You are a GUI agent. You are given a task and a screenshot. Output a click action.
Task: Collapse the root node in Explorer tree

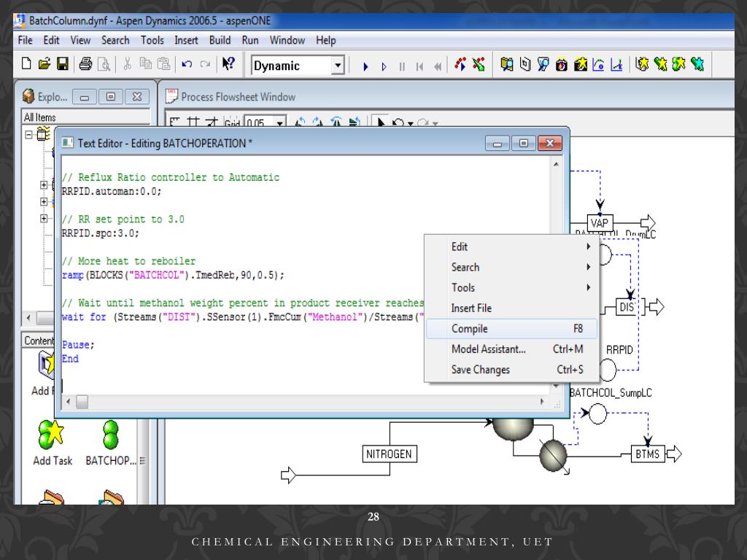[x=28, y=135]
